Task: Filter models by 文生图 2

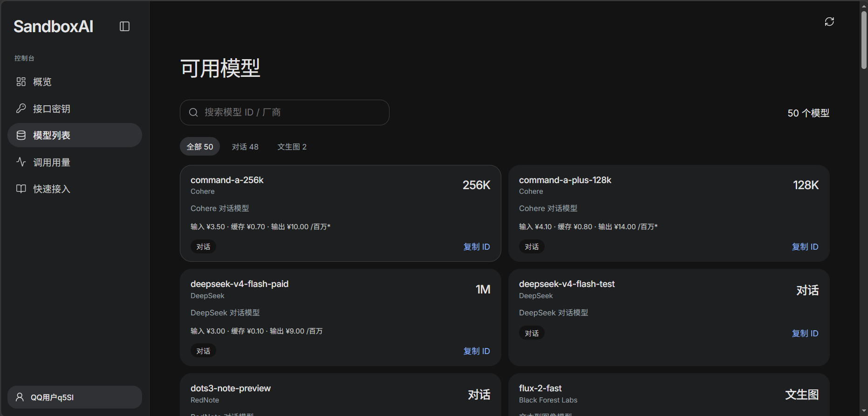Action: coord(292,147)
